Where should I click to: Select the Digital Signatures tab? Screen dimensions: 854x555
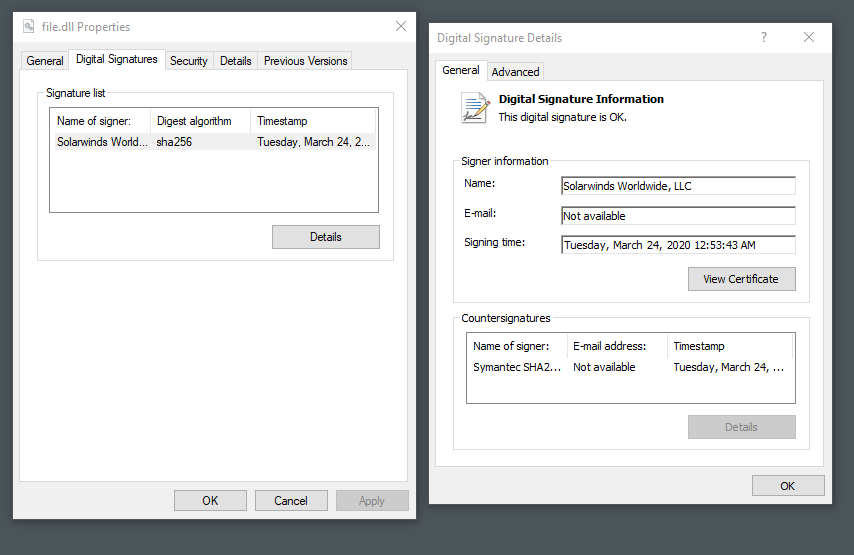(x=116, y=60)
